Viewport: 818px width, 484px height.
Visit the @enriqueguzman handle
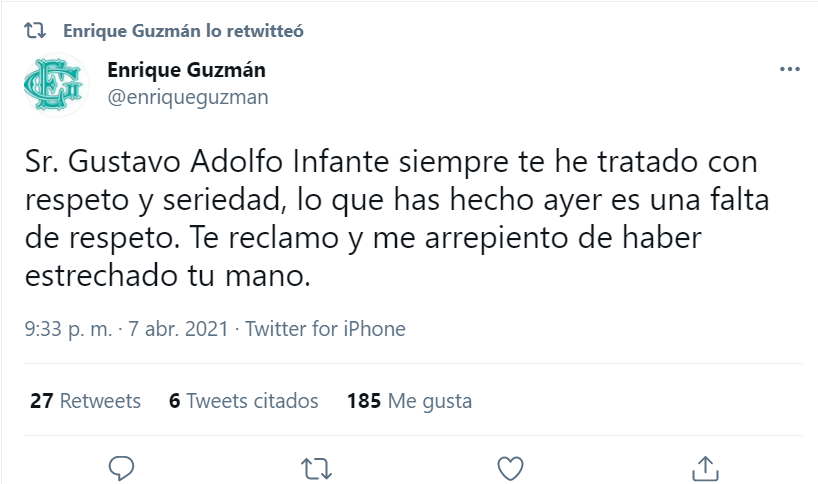point(187,97)
